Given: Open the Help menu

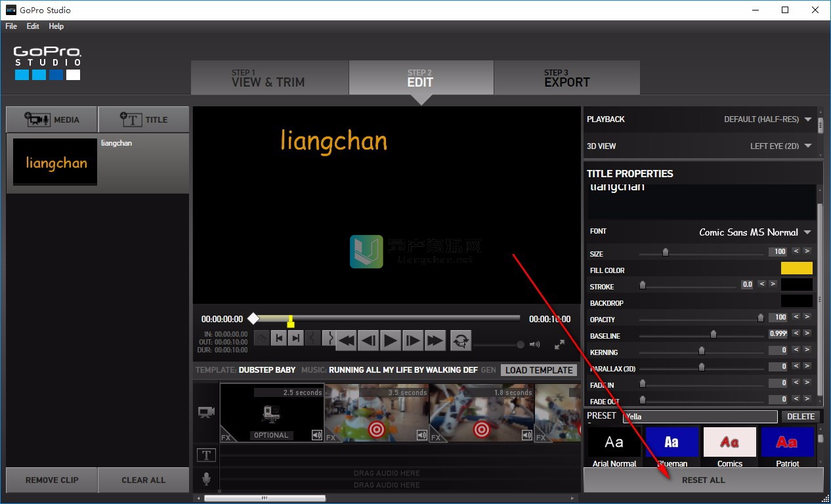Looking at the screenshot, I should click(56, 26).
